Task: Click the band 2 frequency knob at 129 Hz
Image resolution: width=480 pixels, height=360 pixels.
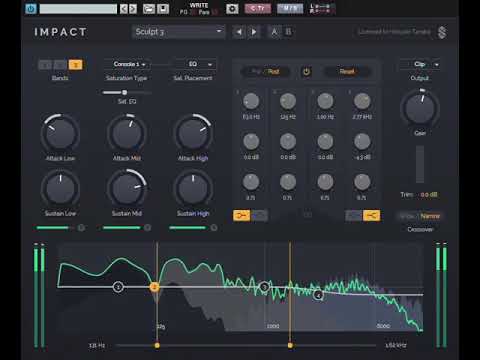Action: (288, 101)
